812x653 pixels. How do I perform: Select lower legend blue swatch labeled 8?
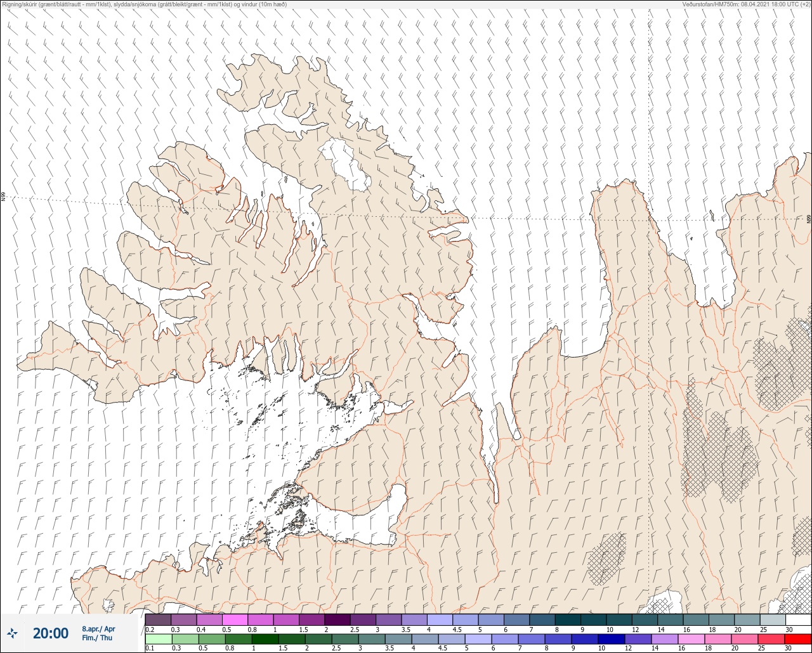[557, 638]
